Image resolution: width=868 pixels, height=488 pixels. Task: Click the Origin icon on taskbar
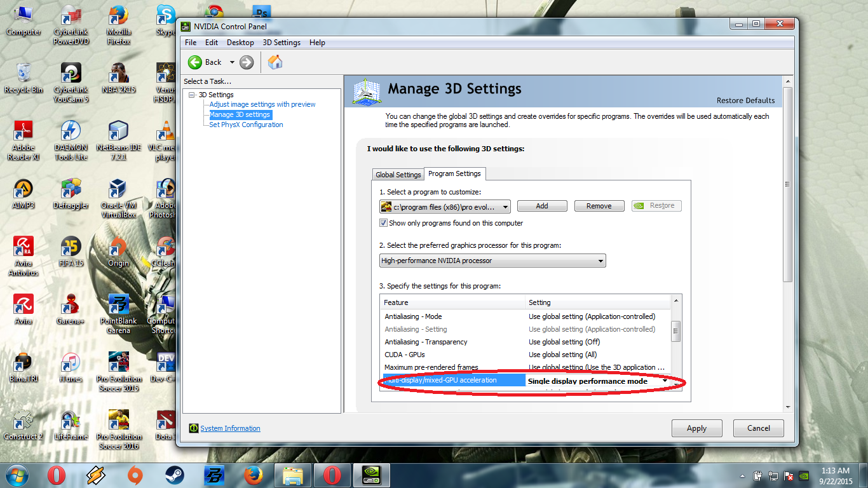pos(135,475)
